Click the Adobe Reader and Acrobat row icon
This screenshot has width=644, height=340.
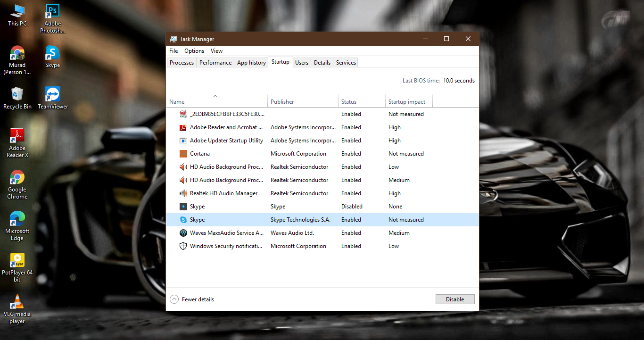pyautogui.click(x=183, y=127)
